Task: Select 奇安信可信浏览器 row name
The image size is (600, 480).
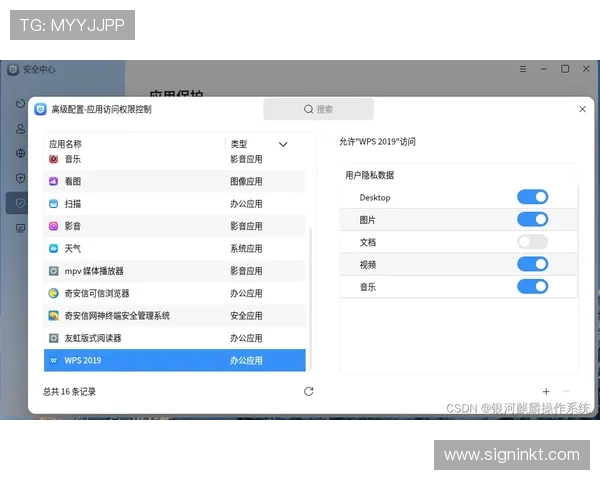Action: click(97, 293)
